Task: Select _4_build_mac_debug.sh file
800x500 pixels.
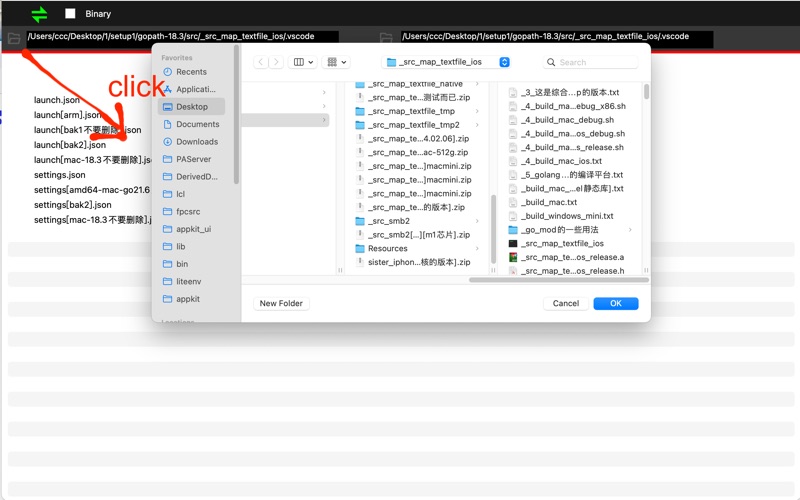Action: [x=567, y=120]
